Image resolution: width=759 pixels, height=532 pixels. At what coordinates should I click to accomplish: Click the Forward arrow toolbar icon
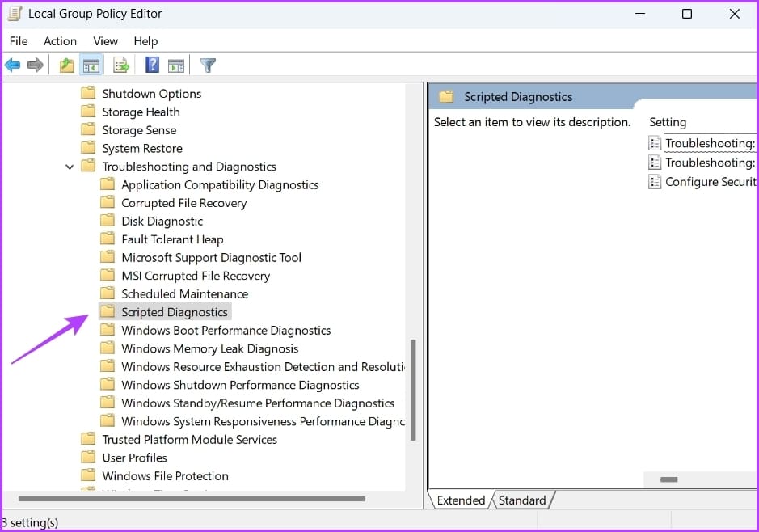pos(36,65)
